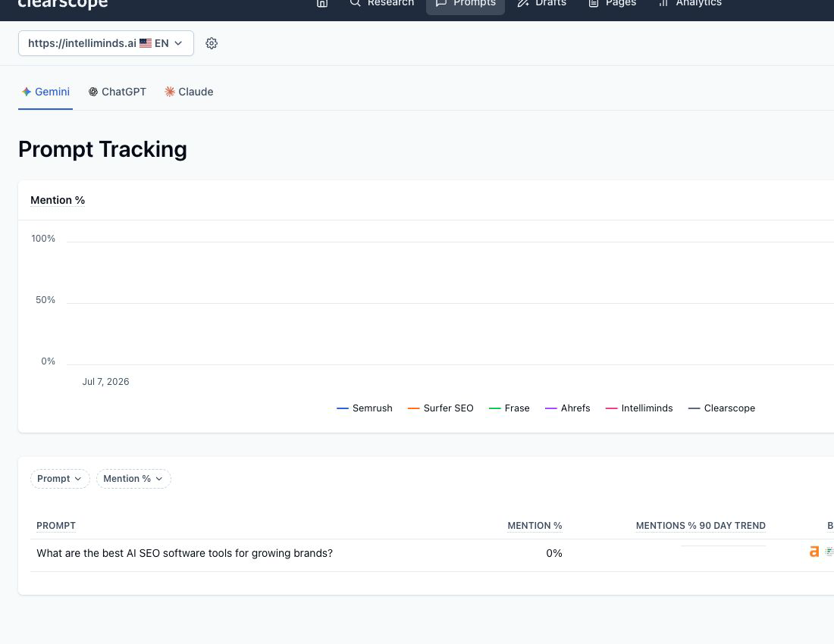
Task: Toggle the Surfer SEO legend entry
Action: click(441, 408)
